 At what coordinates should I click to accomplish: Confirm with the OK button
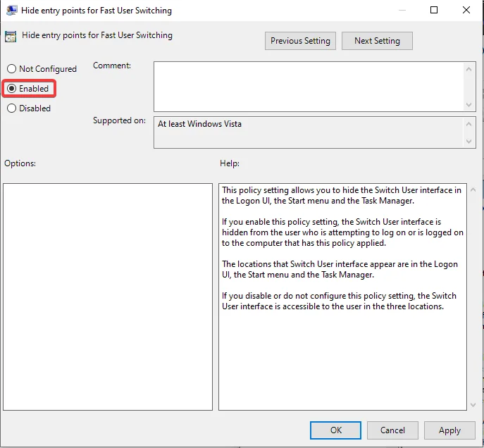point(335,430)
